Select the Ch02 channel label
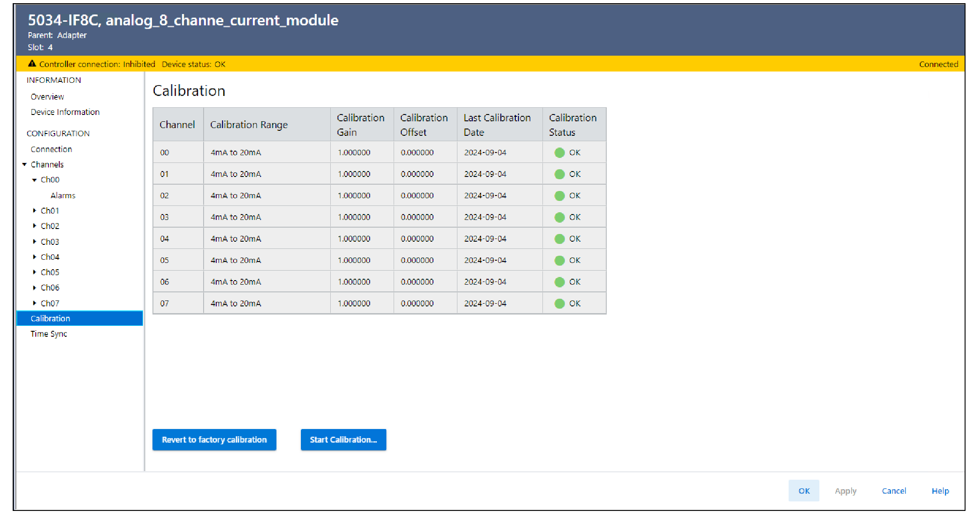 pyautogui.click(x=50, y=226)
